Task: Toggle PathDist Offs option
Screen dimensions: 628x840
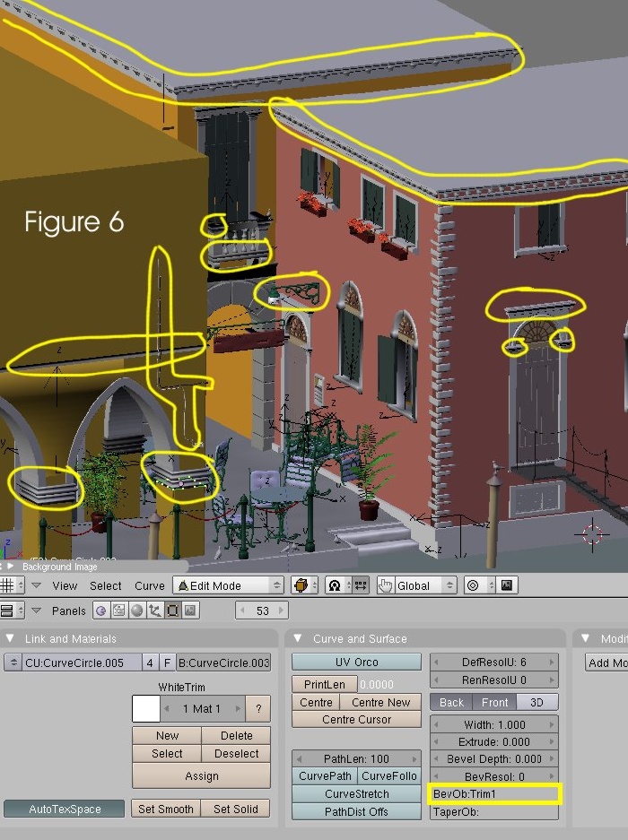Action: [x=357, y=811]
